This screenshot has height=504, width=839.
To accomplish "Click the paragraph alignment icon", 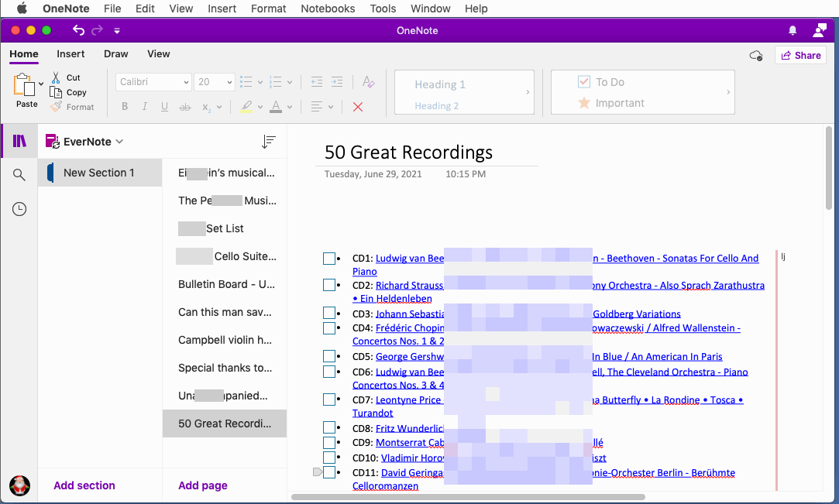I will (317, 107).
